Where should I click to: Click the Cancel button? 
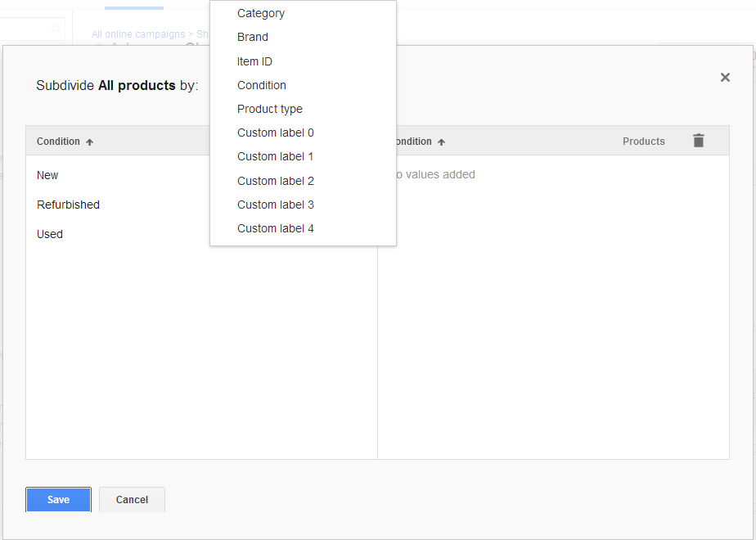pyautogui.click(x=132, y=499)
